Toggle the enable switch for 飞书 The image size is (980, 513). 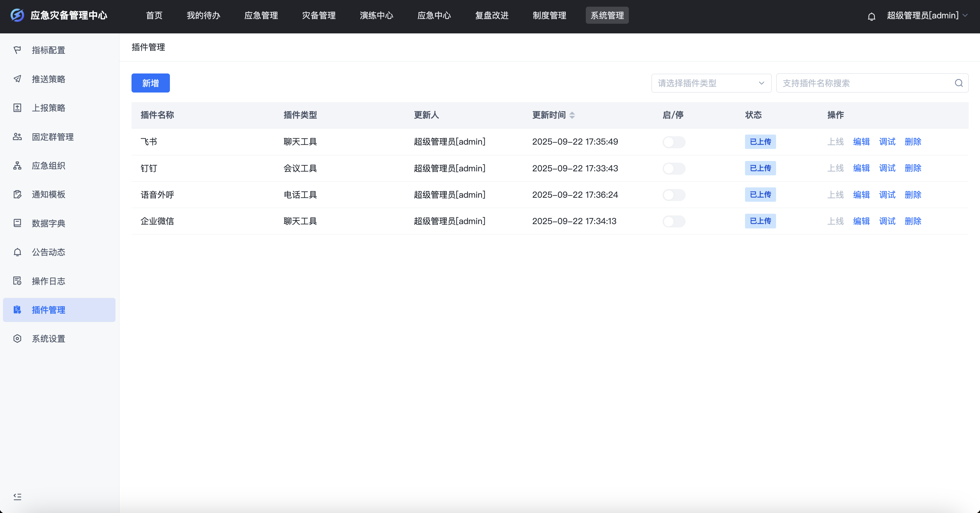pyautogui.click(x=673, y=142)
